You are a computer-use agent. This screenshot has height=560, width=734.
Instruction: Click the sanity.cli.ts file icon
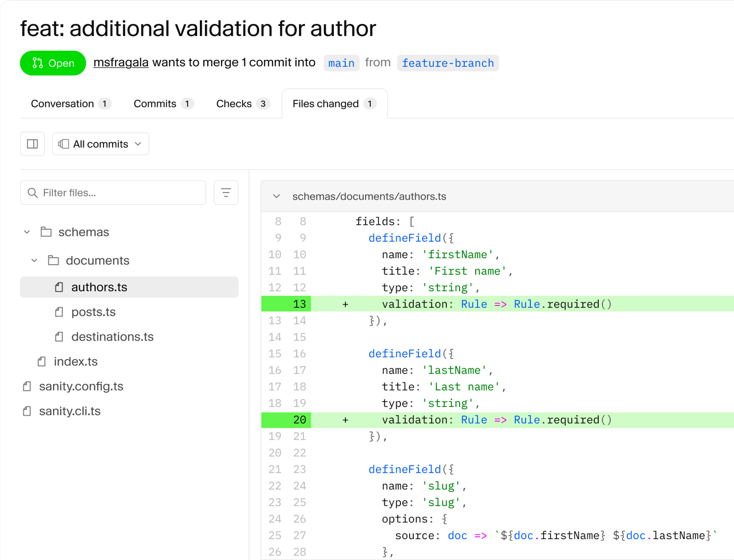pyautogui.click(x=27, y=411)
